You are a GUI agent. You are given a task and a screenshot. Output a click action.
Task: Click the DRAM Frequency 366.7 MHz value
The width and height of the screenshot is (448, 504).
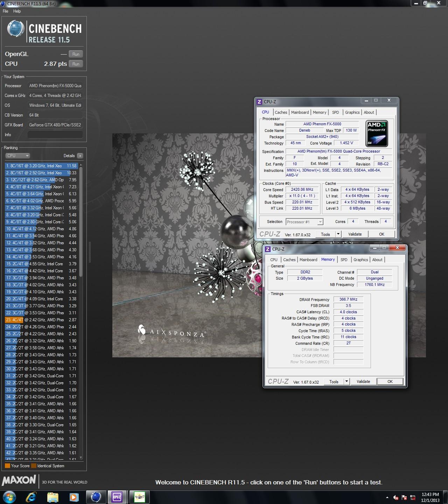[x=348, y=299]
